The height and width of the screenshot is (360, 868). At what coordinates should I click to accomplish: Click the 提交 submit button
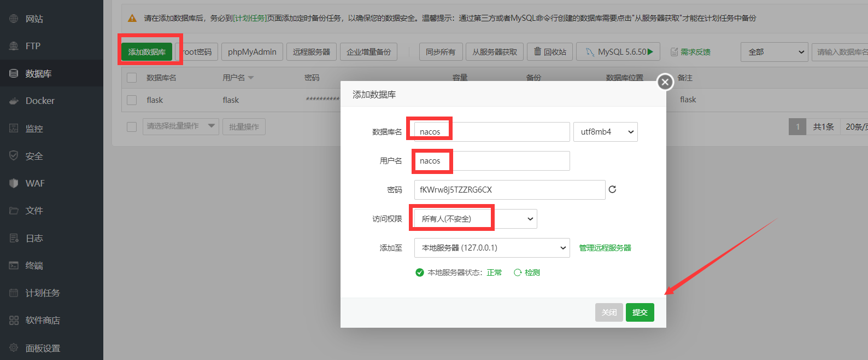tap(640, 312)
